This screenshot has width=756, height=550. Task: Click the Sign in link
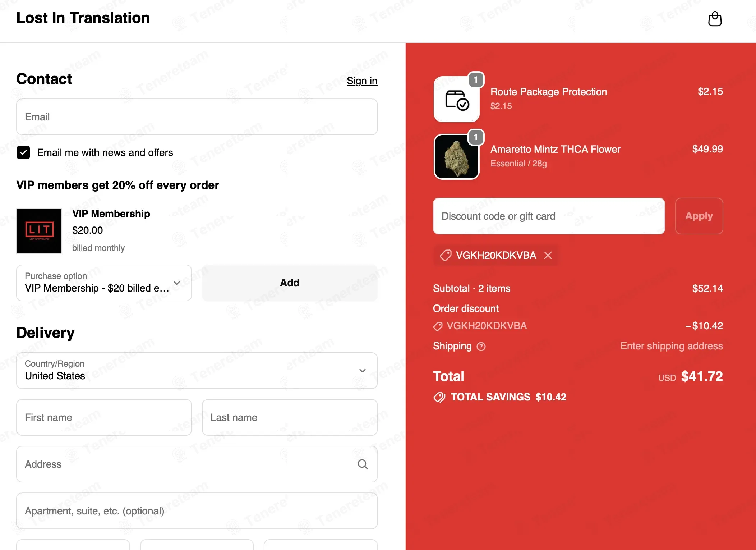[x=362, y=81]
